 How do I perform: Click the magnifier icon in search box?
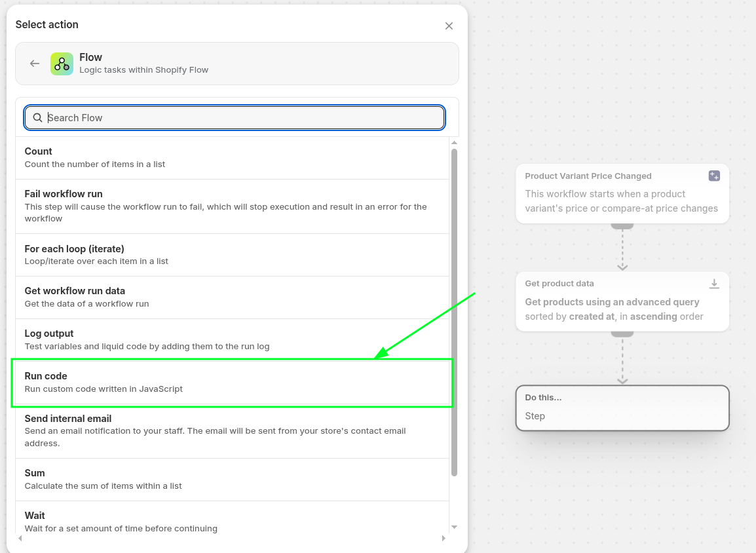tap(37, 118)
